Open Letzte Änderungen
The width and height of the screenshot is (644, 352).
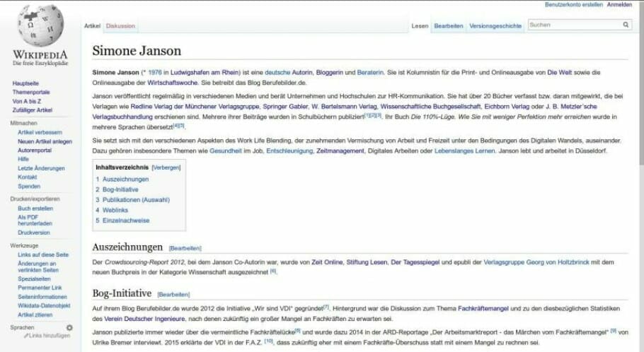click(x=41, y=169)
